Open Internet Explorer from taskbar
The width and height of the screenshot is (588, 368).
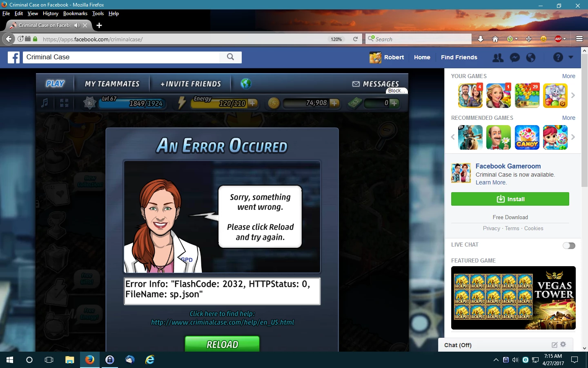(x=150, y=360)
